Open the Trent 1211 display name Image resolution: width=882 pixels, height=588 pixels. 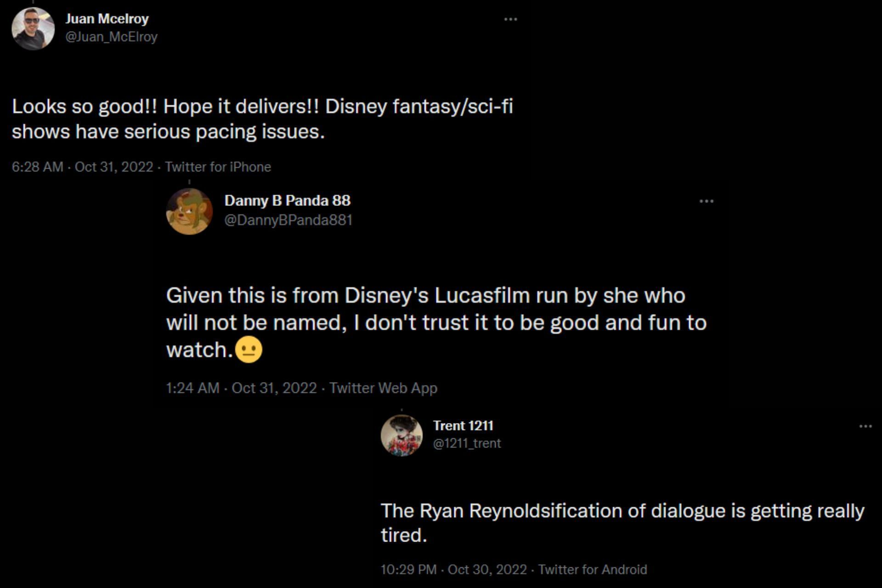click(463, 426)
